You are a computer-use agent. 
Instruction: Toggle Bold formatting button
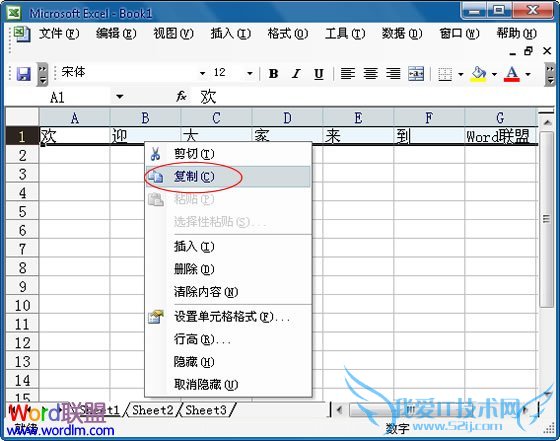(x=274, y=74)
